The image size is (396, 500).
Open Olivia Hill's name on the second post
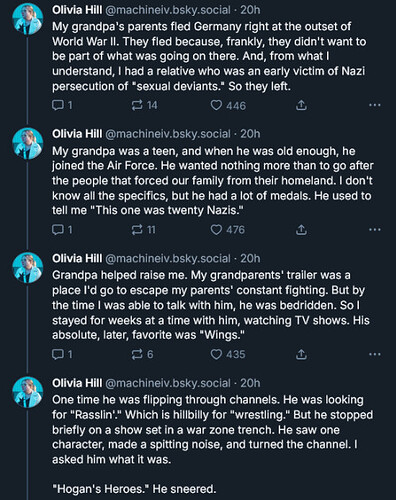(77, 134)
